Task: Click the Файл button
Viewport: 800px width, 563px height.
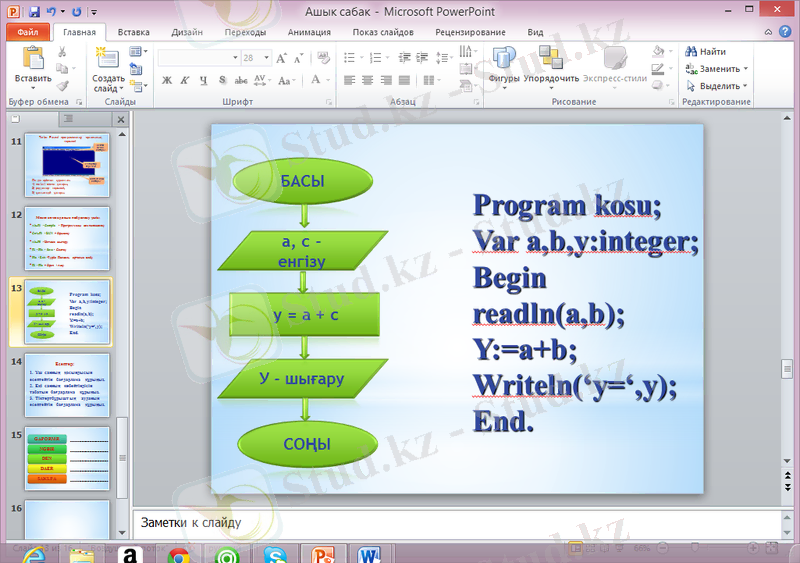Action: tap(27, 32)
